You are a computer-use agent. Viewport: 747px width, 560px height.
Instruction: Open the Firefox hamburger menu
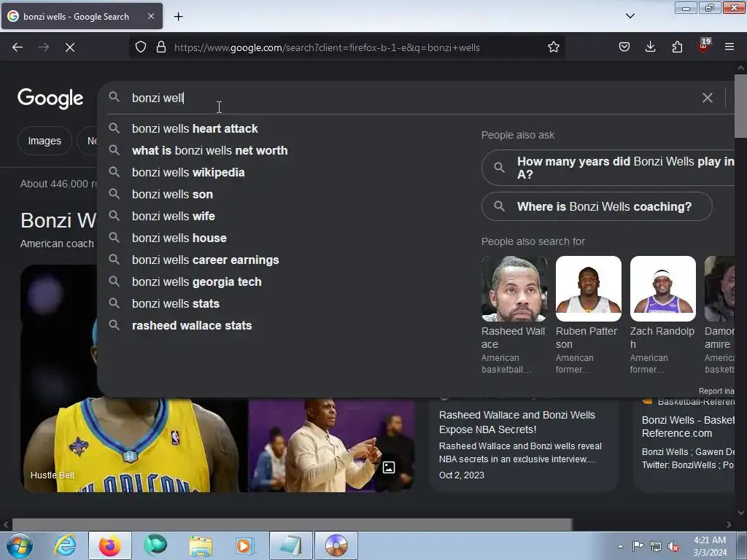729,47
